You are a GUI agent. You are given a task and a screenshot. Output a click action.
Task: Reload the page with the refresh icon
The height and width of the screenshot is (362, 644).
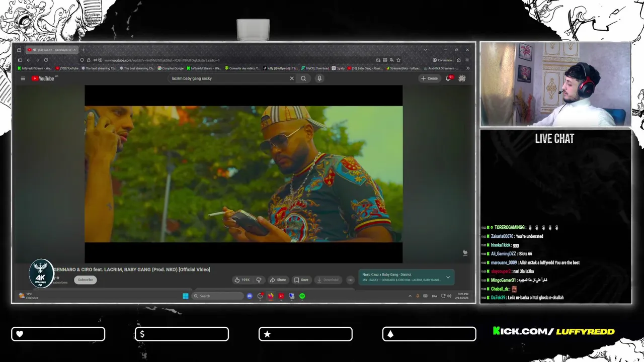point(46,60)
